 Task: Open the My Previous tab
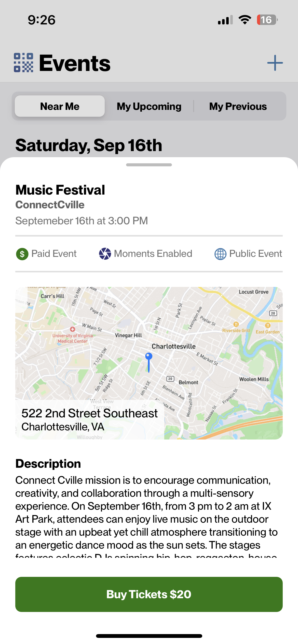pyautogui.click(x=238, y=106)
